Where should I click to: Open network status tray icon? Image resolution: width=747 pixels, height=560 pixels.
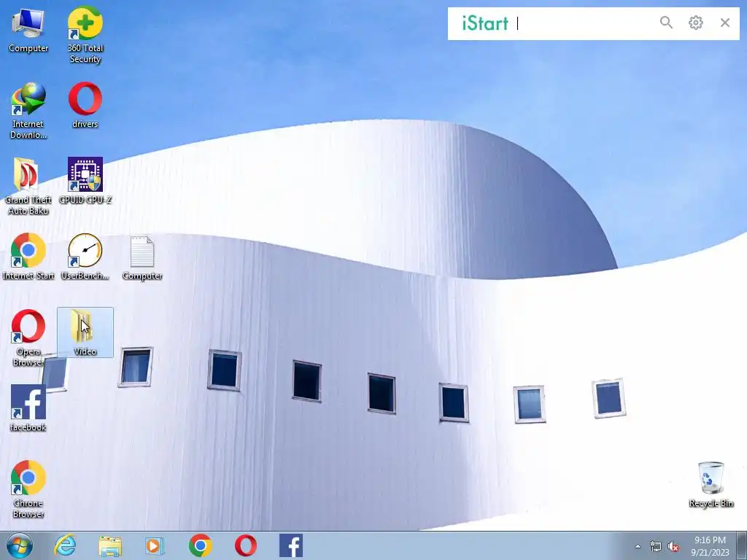click(x=656, y=547)
